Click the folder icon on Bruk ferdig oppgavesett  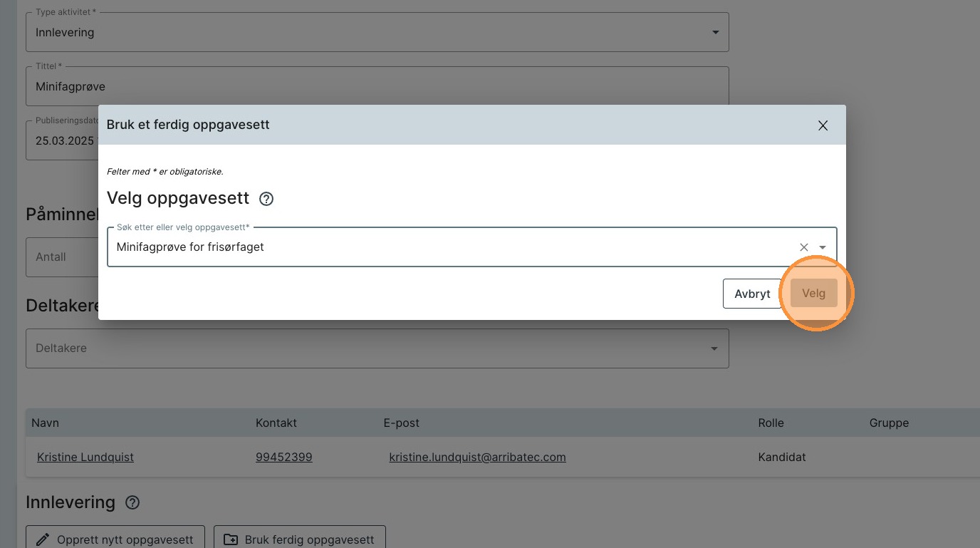tap(231, 539)
